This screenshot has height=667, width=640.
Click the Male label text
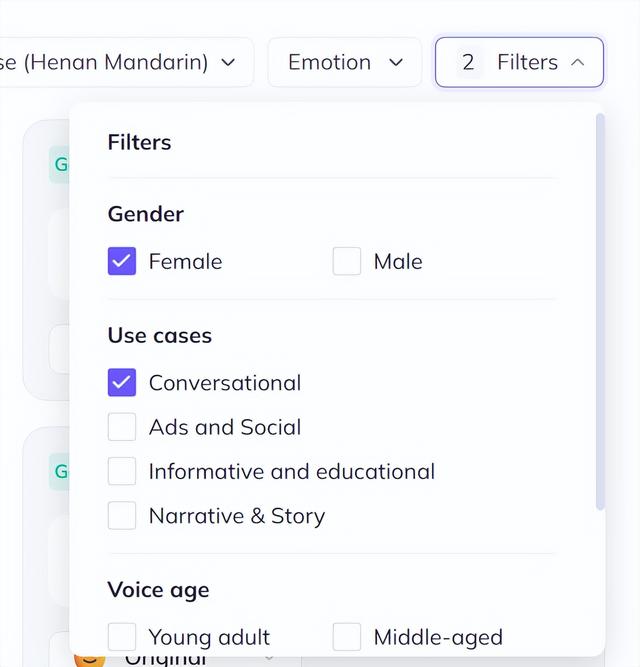[x=398, y=262]
